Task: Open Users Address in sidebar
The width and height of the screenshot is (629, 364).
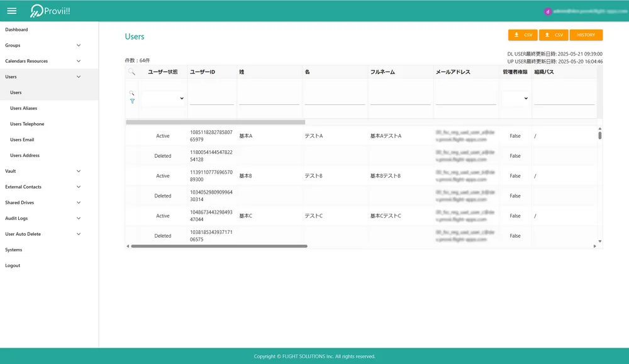Action: click(25, 155)
